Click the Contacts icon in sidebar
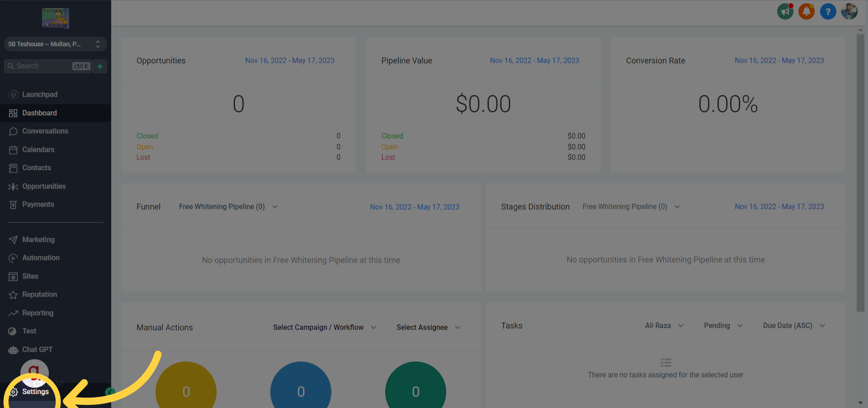The image size is (868, 408). click(x=13, y=168)
